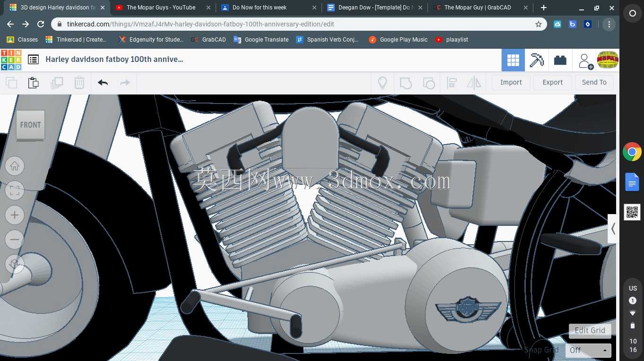Open the GrabCAD bookmark
Screen dimensions: 644x361
point(209,40)
